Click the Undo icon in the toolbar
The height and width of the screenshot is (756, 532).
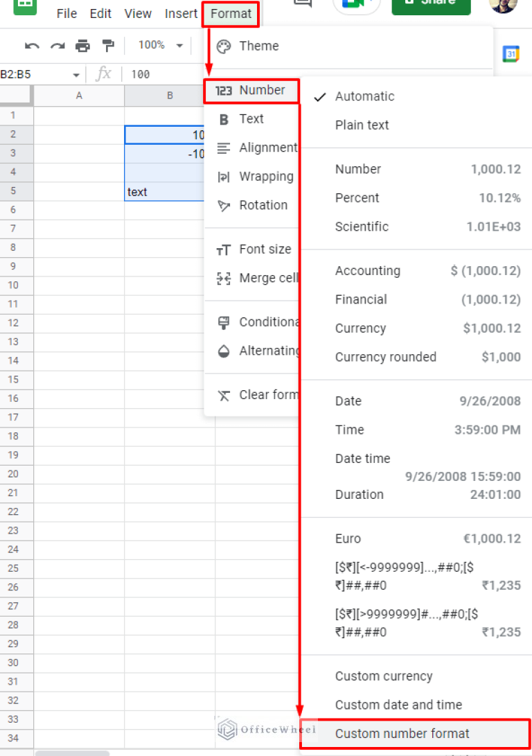(33, 44)
